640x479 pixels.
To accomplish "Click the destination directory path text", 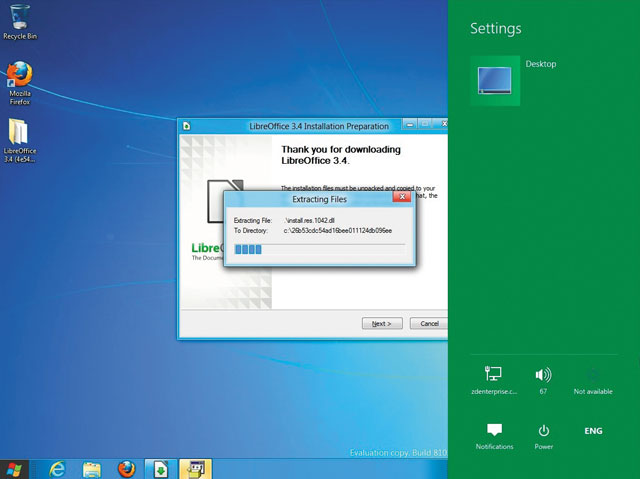I will [338, 231].
